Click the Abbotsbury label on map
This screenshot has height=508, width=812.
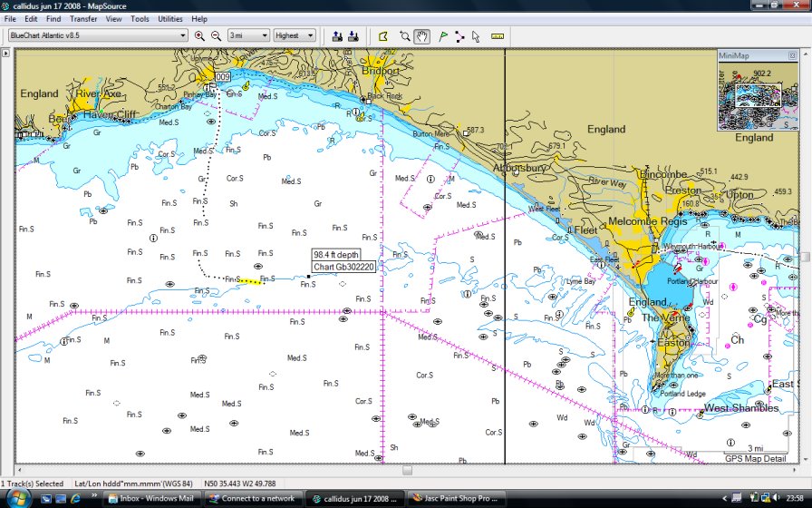[519, 168]
